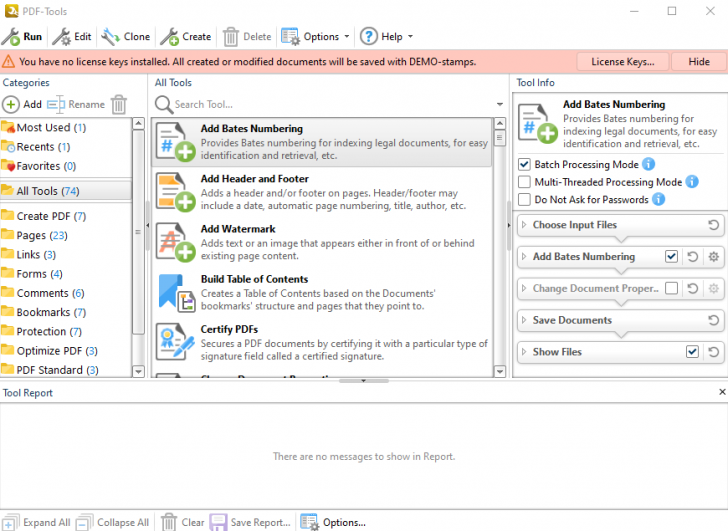Toggle the Show Files step checkbox
Image resolution: width=728 pixels, height=531 pixels.
point(692,352)
